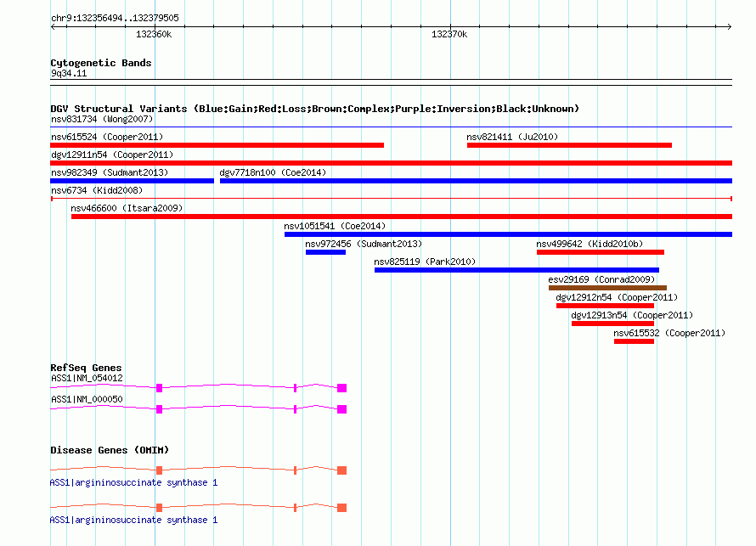Select the dgv12911n54 (Cooper2011) variant bar
This screenshot has width=756, height=546.
[x=391, y=163]
